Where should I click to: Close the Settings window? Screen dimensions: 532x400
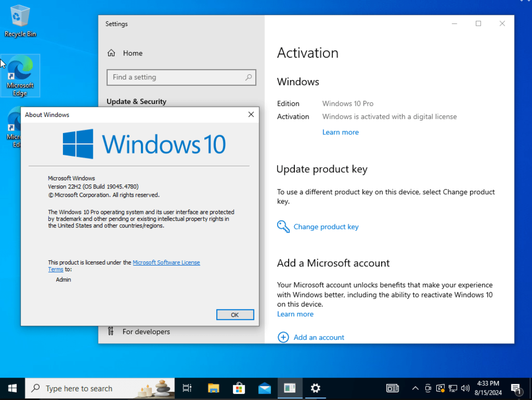coord(502,23)
